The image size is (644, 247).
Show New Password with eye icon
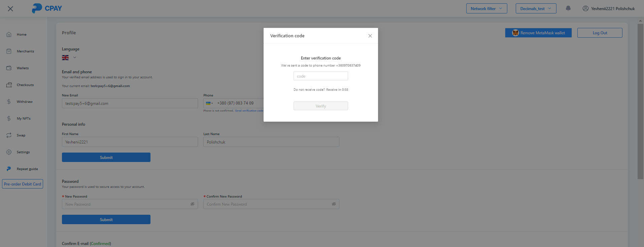(193, 204)
